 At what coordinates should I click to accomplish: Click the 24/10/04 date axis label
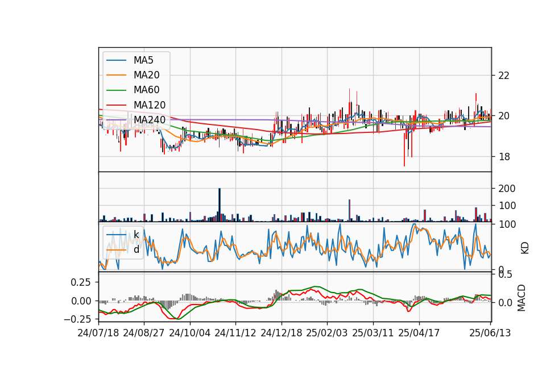coord(190,333)
